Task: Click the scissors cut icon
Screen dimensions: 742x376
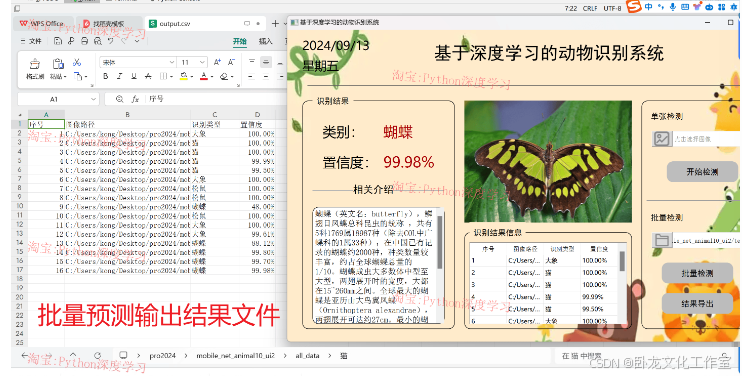Action: [x=77, y=62]
